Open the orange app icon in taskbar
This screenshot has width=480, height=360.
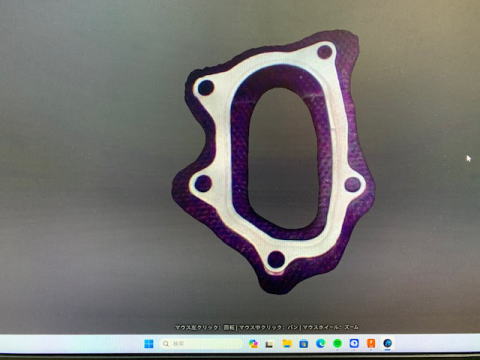pyautogui.click(x=371, y=343)
